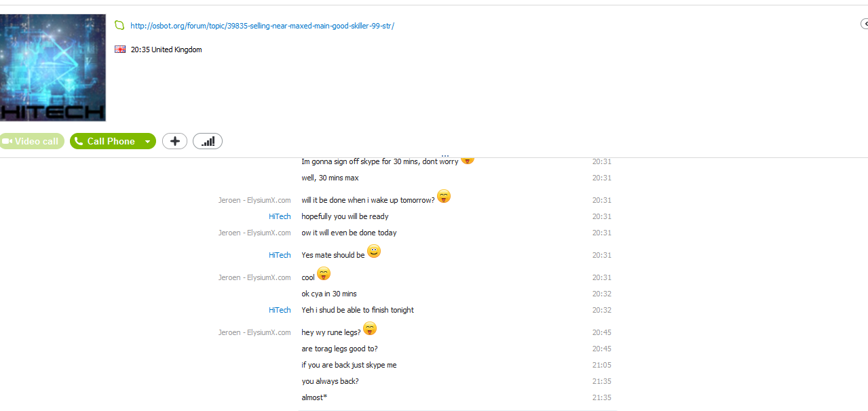Click Jeroen - ElysiumX.com beside 'hey wy rune legs?'
The image size is (868, 411).
[x=254, y=332]
